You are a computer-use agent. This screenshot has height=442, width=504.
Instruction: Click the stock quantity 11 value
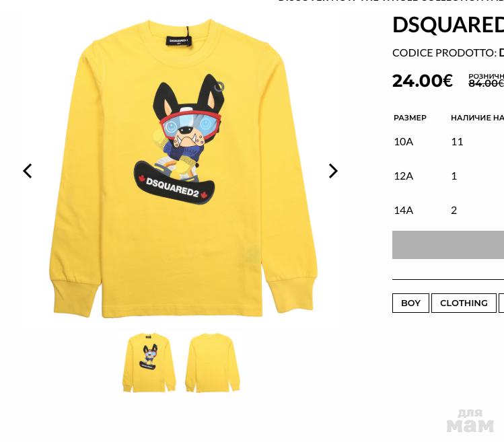(457, 142)
